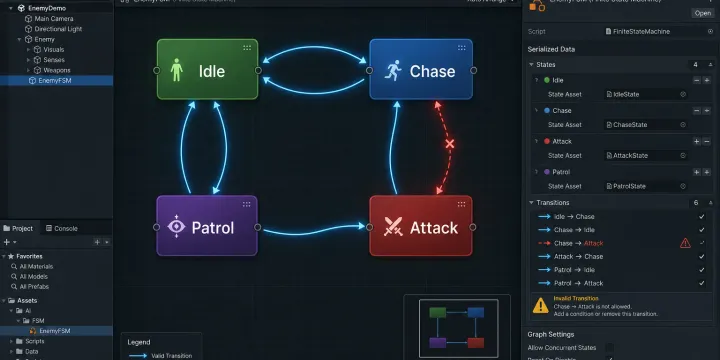720x360 pixels.
Task: Toggle the Attack → Chase transition checkbox
Action: pyautogui.click(x=702, y=257)
